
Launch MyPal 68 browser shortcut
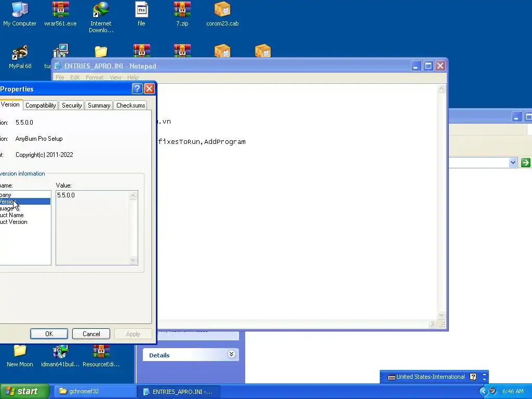click(x=20, y=57)
